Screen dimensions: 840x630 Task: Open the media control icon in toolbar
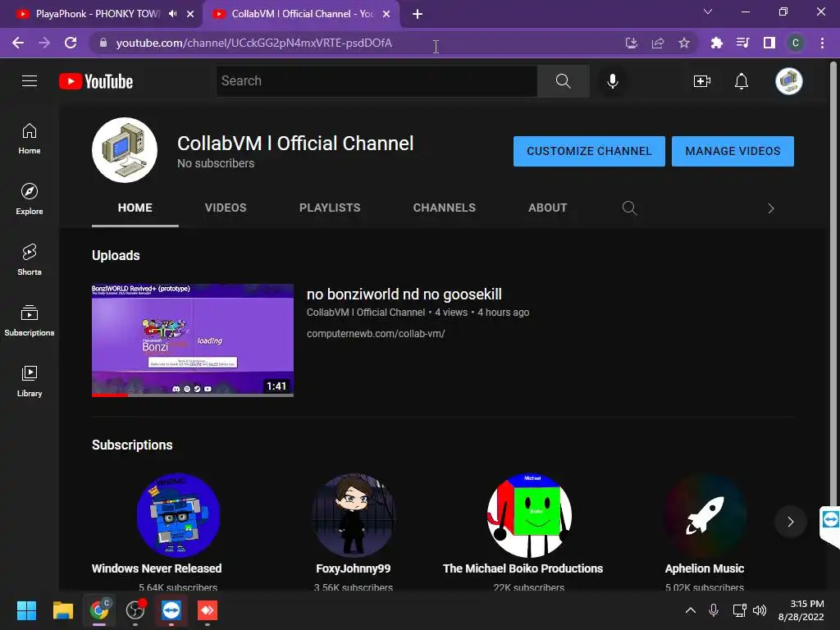pos(742,43)
